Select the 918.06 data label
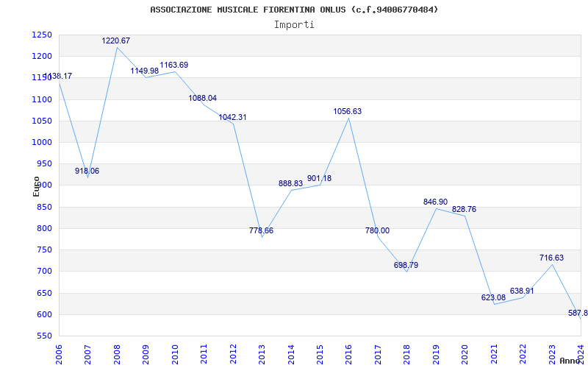 87,171
